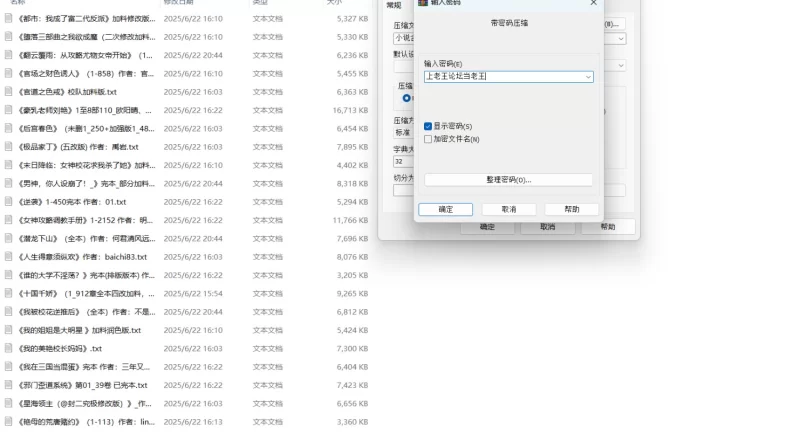Select the 《极品家丁》 txt file icon
This screenshot has width=800, height=434.
[x=9, y=146]
